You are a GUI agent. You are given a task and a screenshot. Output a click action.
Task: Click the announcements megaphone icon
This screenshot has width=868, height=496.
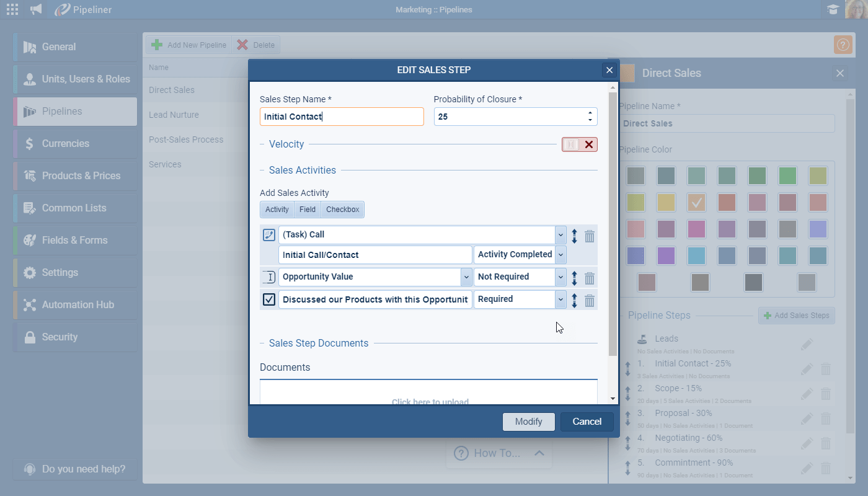pos(37,9)
